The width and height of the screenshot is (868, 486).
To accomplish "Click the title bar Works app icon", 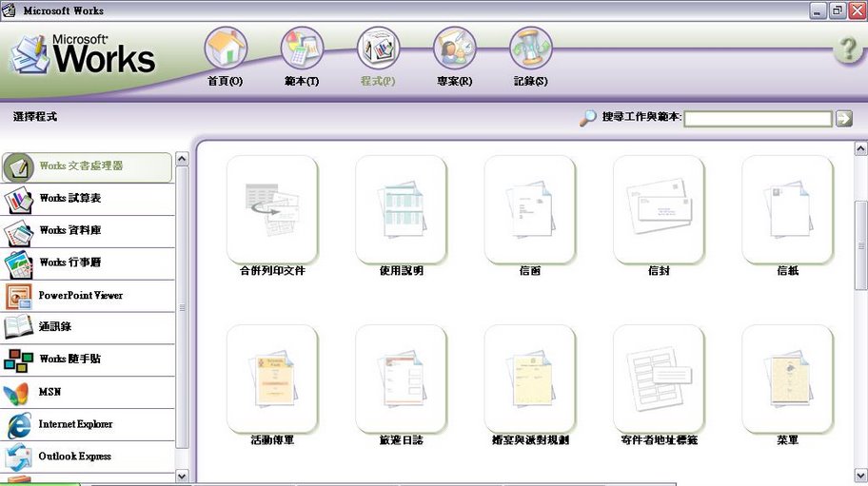I will click(9, 10).
